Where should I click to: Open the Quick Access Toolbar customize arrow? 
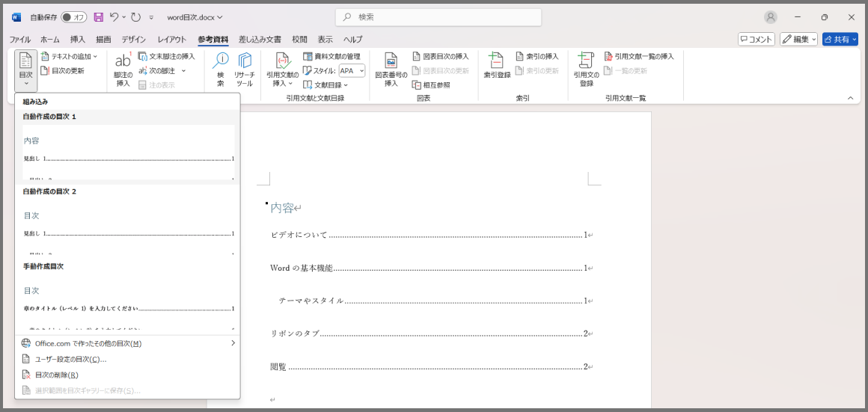[x=152, y=18]
